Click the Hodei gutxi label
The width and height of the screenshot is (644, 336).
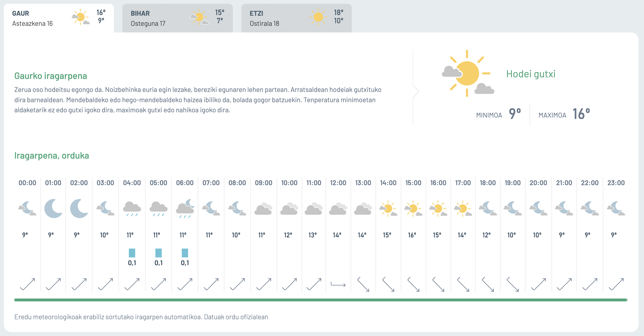click(x=531, y=74)
